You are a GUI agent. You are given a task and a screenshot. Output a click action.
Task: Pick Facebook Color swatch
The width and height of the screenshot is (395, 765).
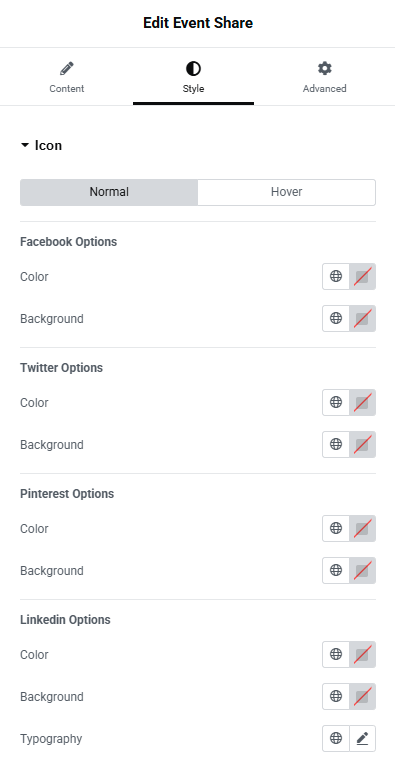[x=362, y=277]
